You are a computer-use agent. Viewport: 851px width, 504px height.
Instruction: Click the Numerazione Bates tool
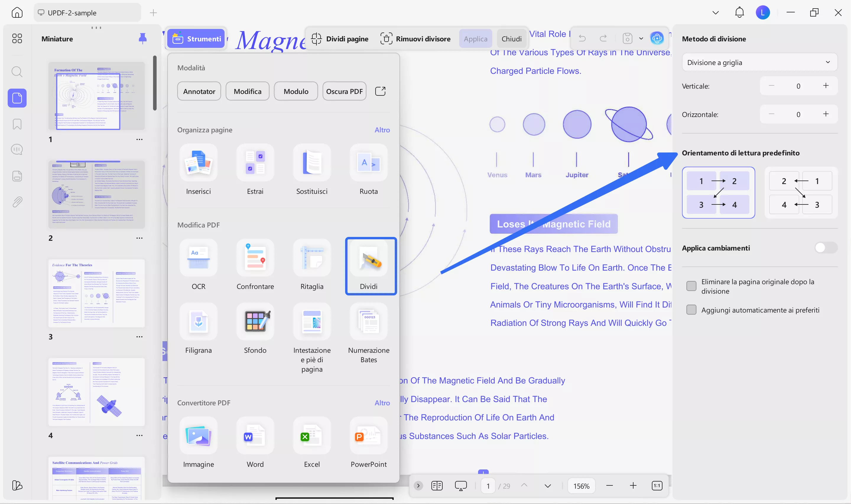[368, 328]
